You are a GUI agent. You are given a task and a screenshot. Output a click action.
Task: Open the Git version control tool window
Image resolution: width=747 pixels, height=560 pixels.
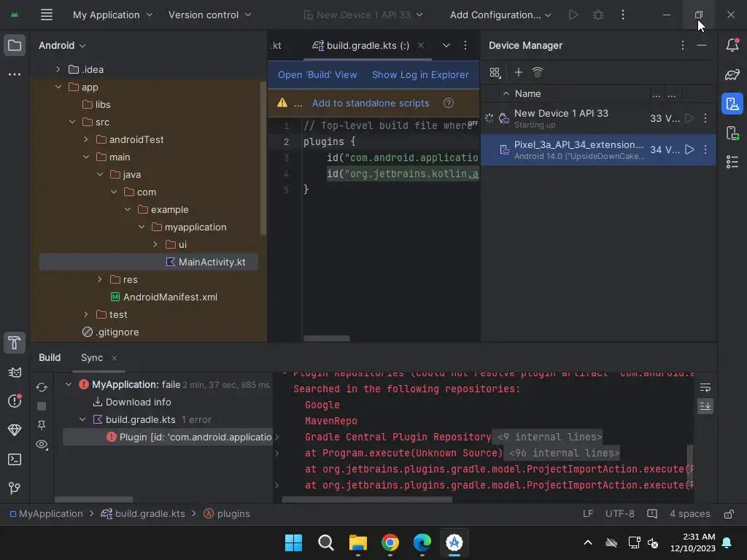pyautogui.click(x=15, y=488)
